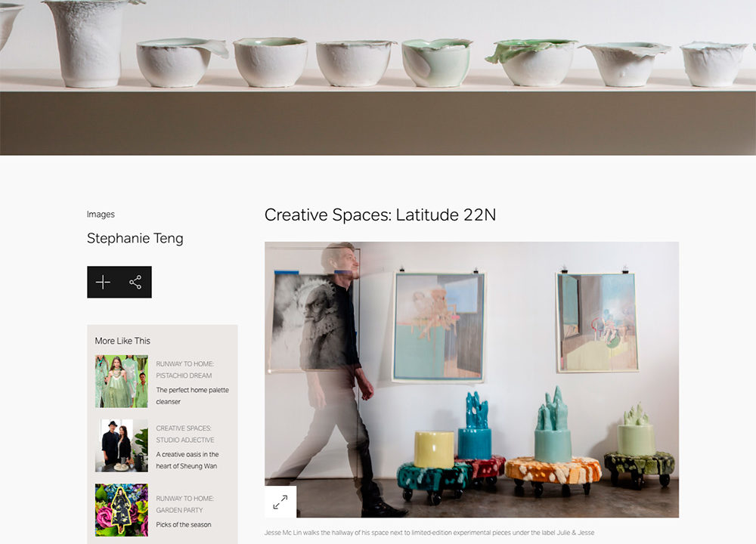Image resolution: width=756 pixels, height=544 pixels.
Task: Click 'A creative oasis in the heart of Sheung Wan'
Action: point(187,460)
